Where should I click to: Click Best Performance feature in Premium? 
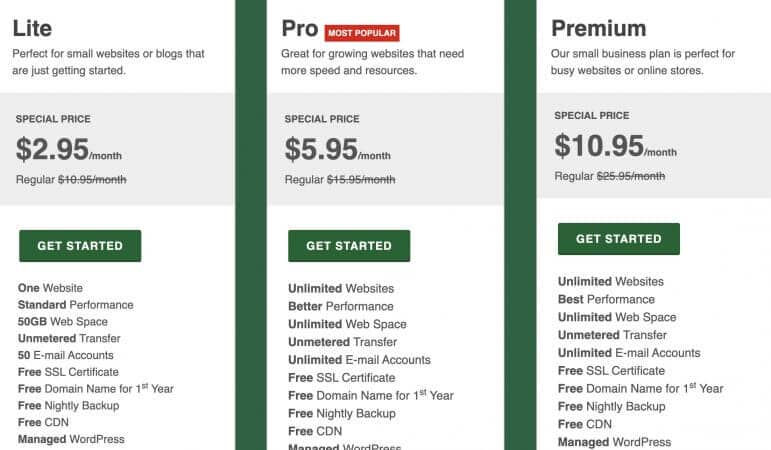(x=606, y=300)
